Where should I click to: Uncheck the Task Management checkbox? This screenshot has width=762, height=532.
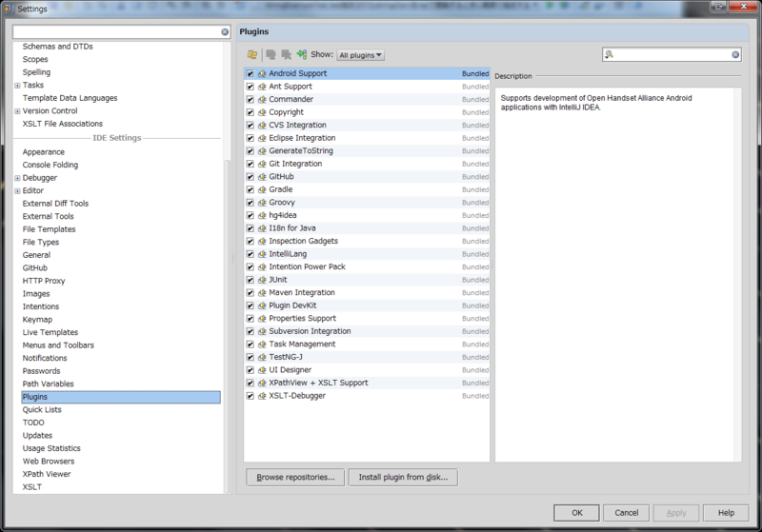coord(250,345)
